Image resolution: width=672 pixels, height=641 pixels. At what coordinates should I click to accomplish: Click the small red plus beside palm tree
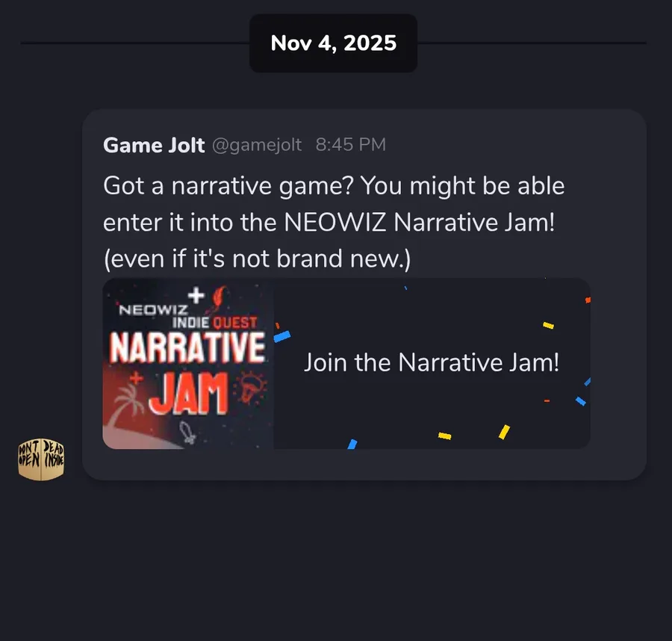137,378
